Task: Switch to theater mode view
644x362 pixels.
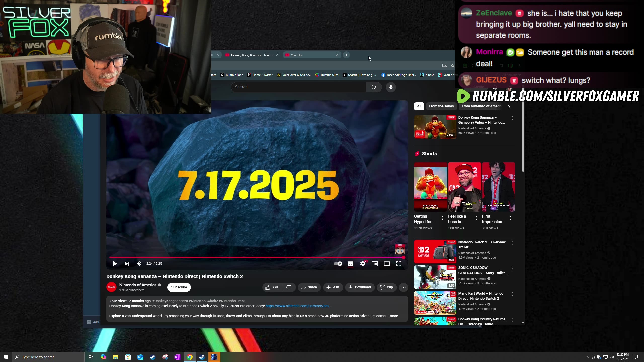Action: tap(387, 264)
